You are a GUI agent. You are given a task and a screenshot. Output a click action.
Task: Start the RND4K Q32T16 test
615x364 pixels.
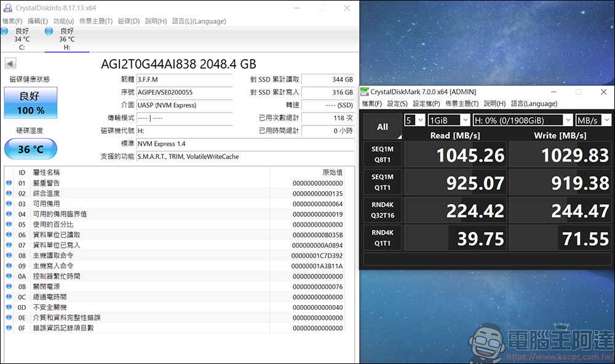tap(383, 210)
